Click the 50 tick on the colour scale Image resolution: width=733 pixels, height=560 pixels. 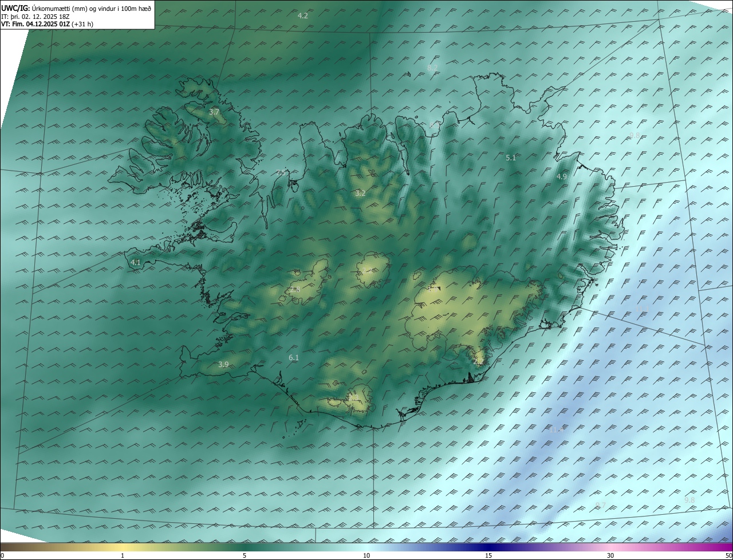(728, 555)
